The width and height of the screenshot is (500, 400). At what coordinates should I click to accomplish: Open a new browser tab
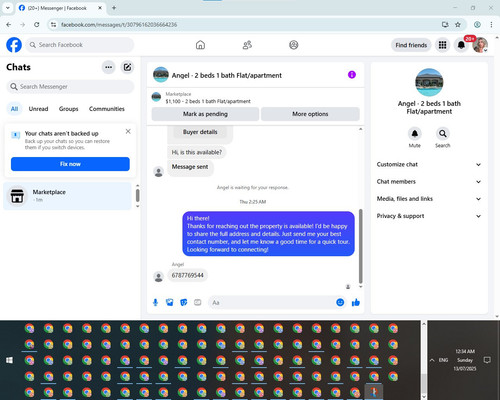[x=114, y=8]
